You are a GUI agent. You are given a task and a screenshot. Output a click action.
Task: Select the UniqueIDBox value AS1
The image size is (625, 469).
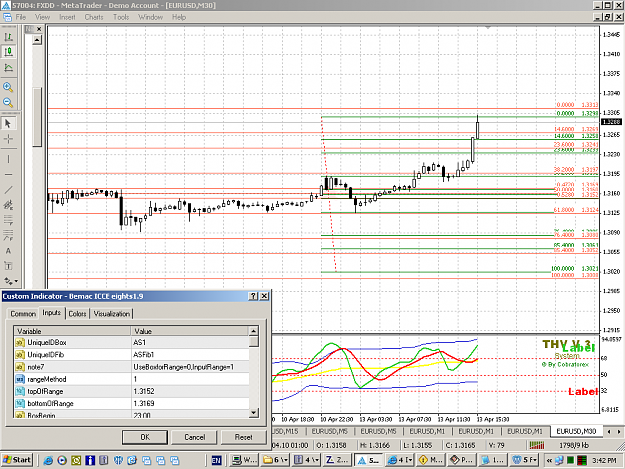[191, 342]
